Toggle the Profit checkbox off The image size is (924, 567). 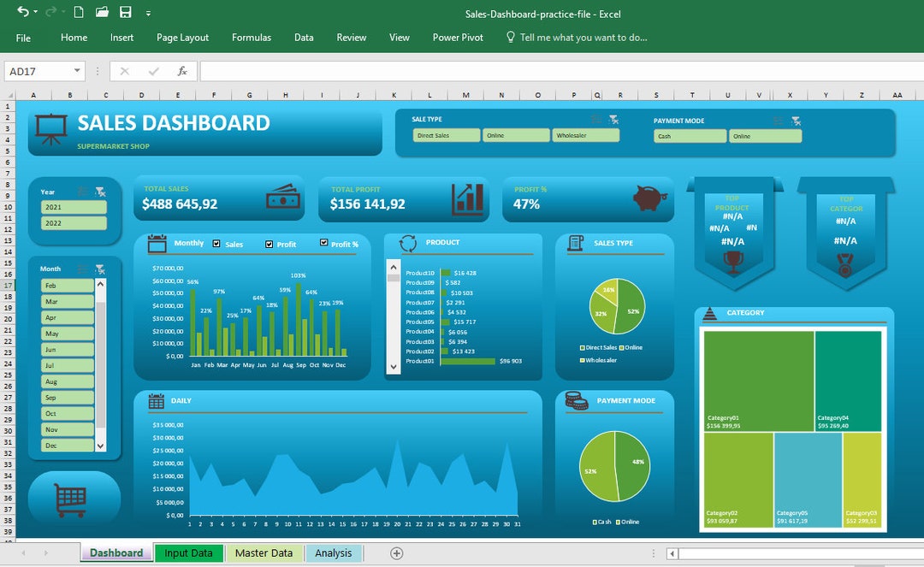(269, 244)
